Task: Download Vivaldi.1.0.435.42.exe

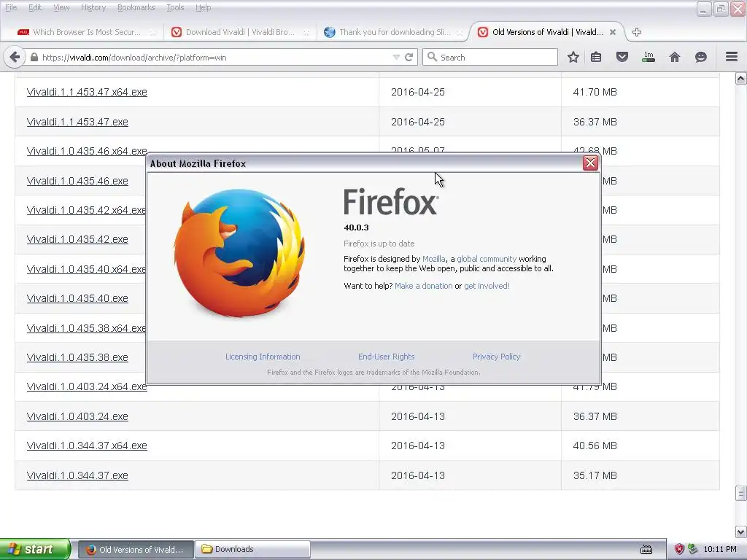Action: tap(77, 239)
